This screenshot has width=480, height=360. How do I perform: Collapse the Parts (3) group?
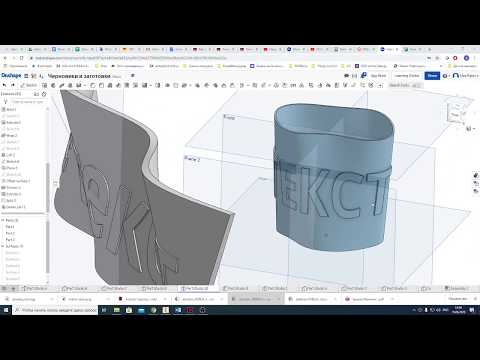tap(3, 220)
